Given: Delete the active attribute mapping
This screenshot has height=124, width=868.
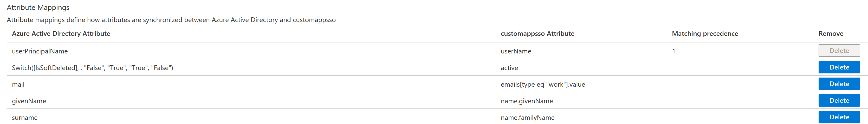Looking at the screenshot, I should pyautogui.click(x=839, y=67).
